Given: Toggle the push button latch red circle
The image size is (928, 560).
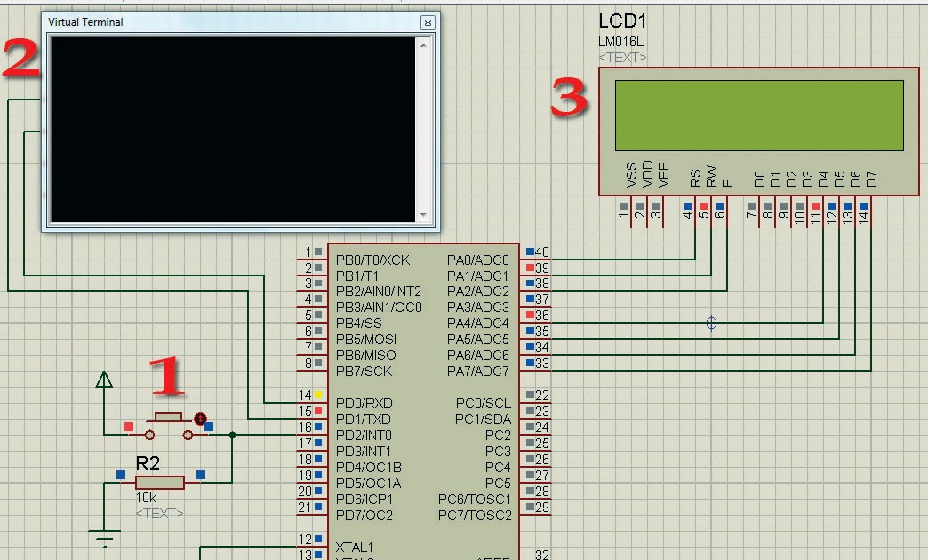Looking at the screenshot, I should point(200,420).
